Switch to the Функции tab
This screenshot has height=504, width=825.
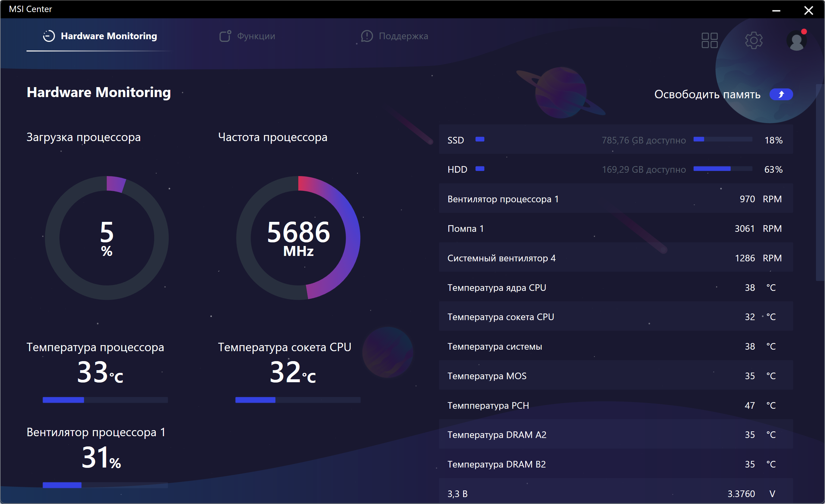point(256,36)
